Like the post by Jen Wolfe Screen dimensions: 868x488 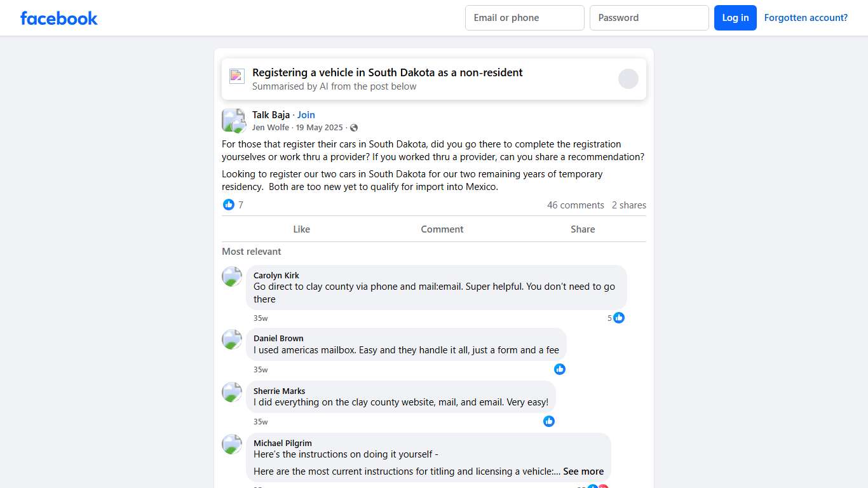point(301,229)
